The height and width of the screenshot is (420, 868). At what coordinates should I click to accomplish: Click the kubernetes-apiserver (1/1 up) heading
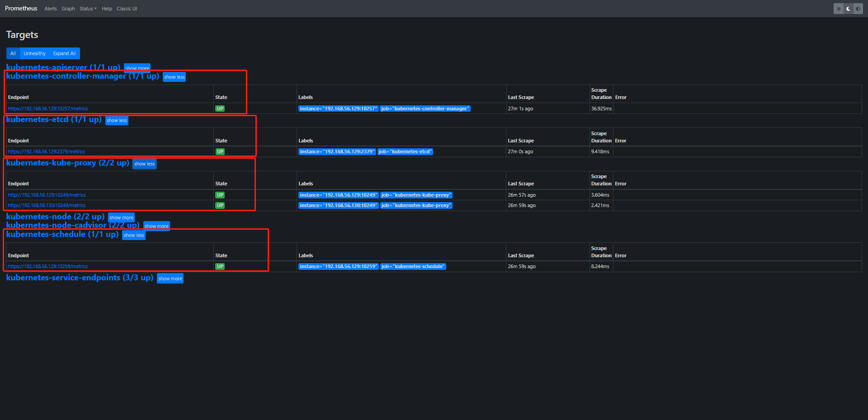[x=63, y=67]
